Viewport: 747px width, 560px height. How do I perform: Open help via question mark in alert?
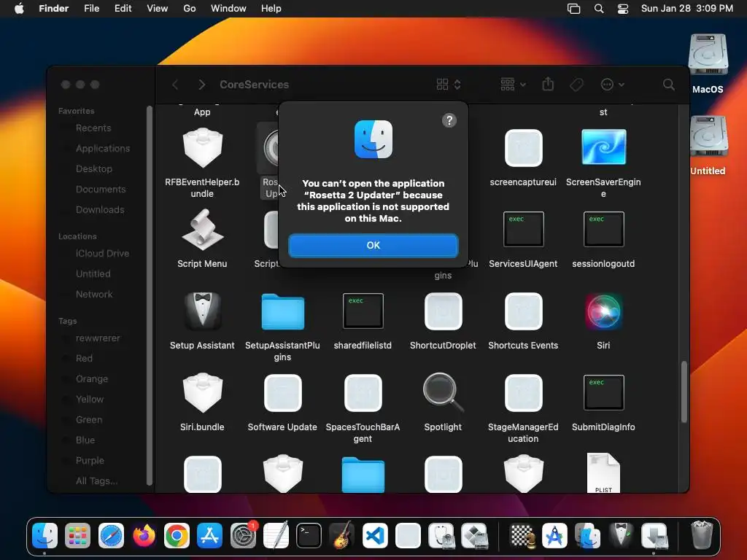[x=449, y=120]
